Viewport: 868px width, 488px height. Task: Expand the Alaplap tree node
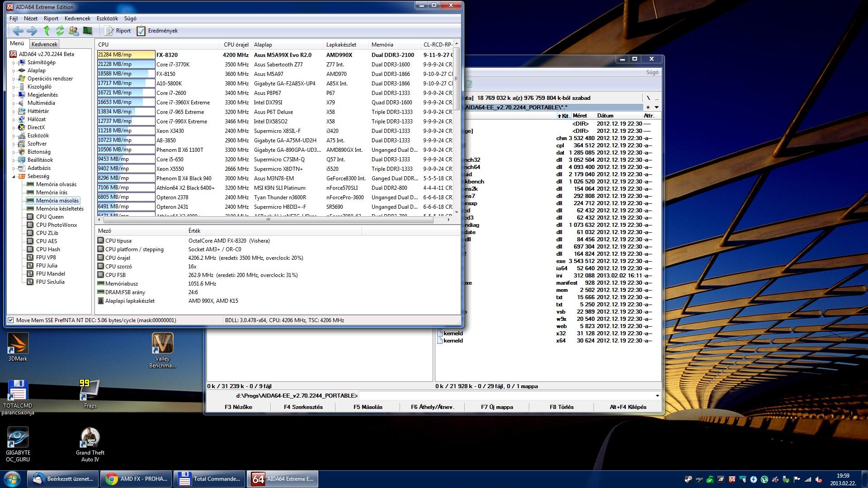coord(14,71)
